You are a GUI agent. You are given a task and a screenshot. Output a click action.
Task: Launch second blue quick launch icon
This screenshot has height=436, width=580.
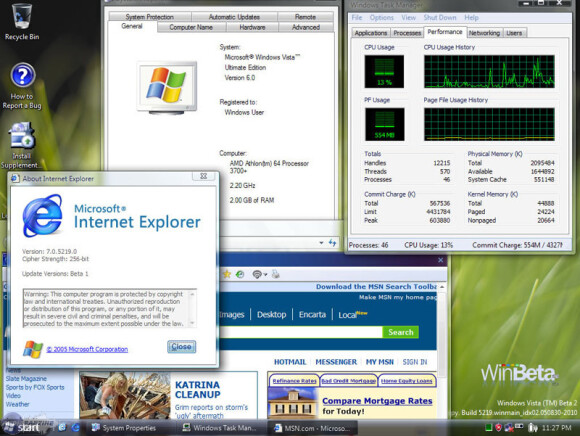(76, 427)
